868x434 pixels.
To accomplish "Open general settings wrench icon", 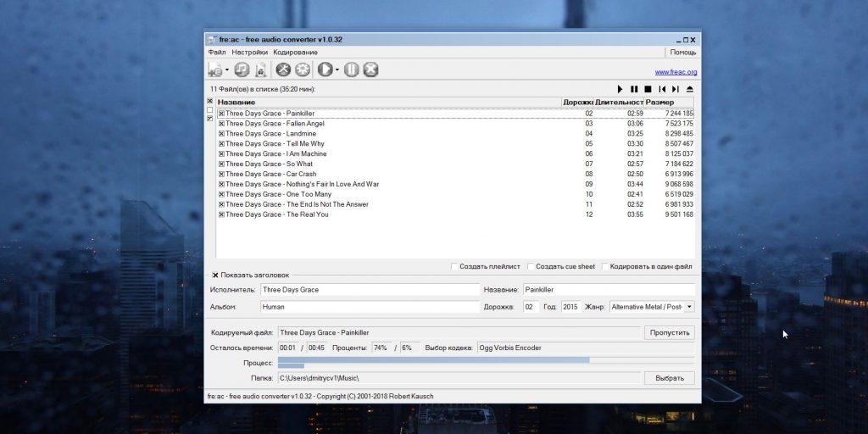I will click(x=283, y=70).
